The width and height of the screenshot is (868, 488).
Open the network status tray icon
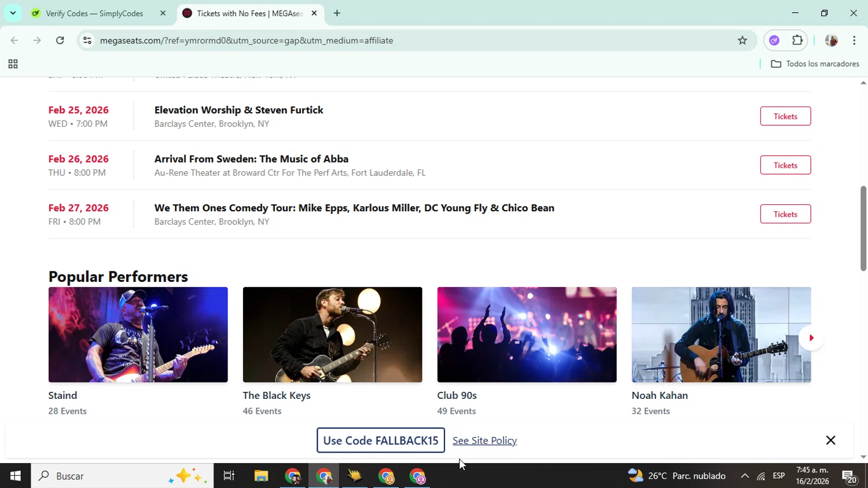(x=761, y=476)
